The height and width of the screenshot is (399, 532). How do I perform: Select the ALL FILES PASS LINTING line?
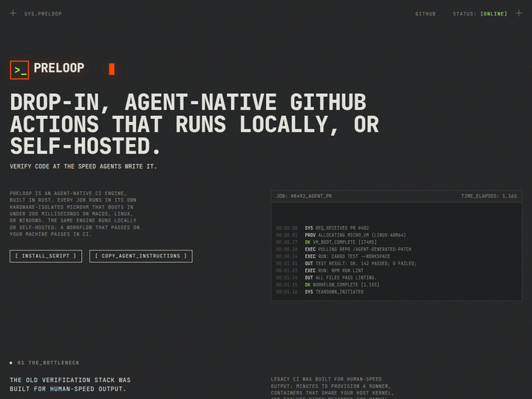(327, 278)
